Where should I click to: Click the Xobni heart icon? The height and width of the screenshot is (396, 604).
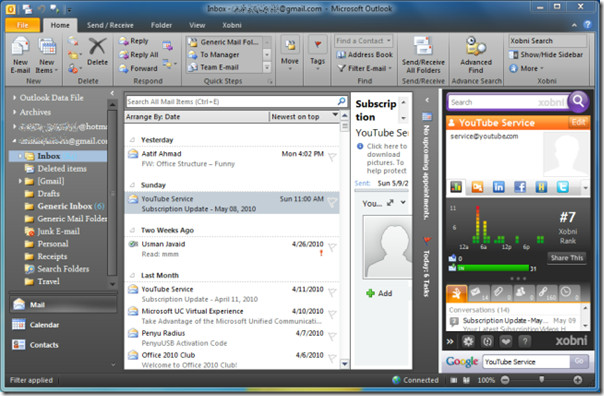tap(506, 341)
